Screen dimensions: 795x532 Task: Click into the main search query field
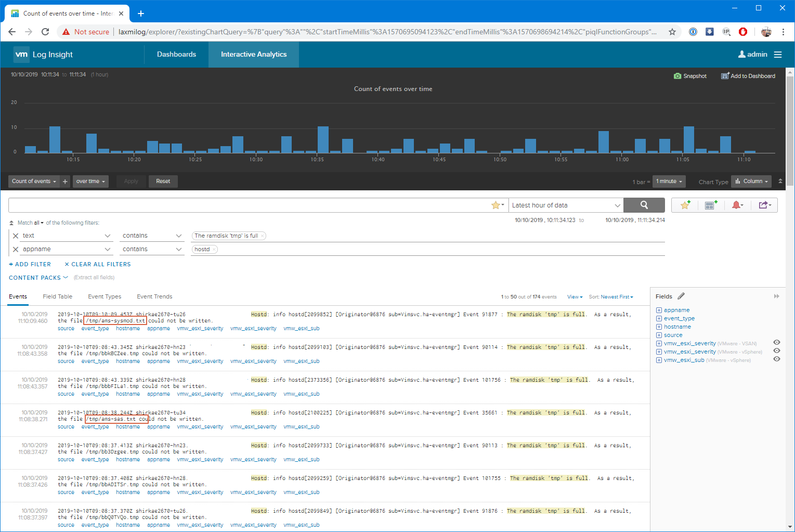point(249,205)
